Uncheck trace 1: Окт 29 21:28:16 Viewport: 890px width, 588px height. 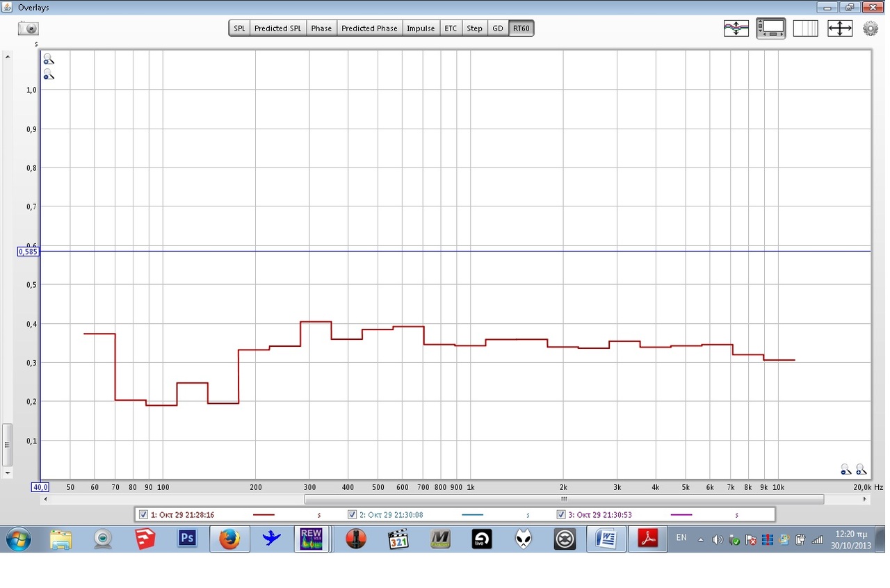[143, 515]
